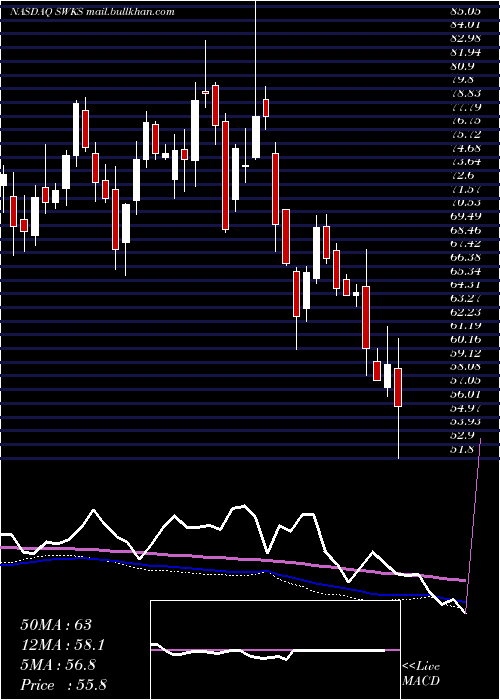Image resolution: width=500 pixels, height=700 pixels.
Task: Select the 69.49 price level label
Action: (x=466, y=218)
